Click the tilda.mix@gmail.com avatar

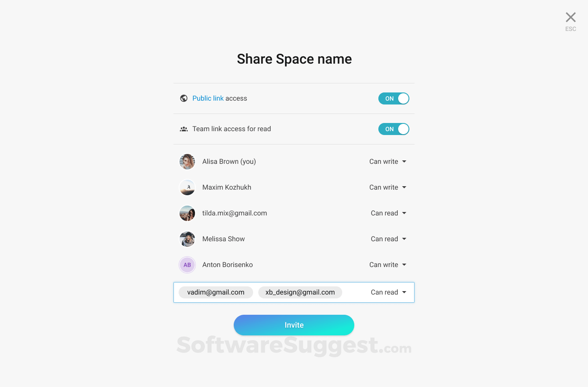pos(187,213)
